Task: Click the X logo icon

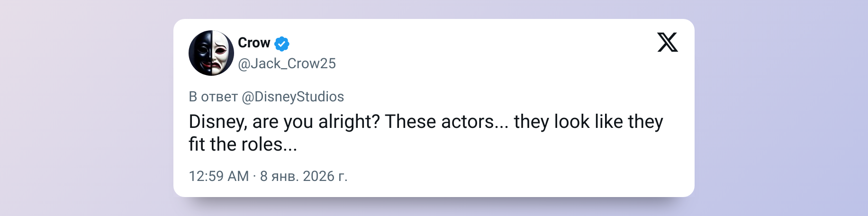Action: (x=667, y=42)
